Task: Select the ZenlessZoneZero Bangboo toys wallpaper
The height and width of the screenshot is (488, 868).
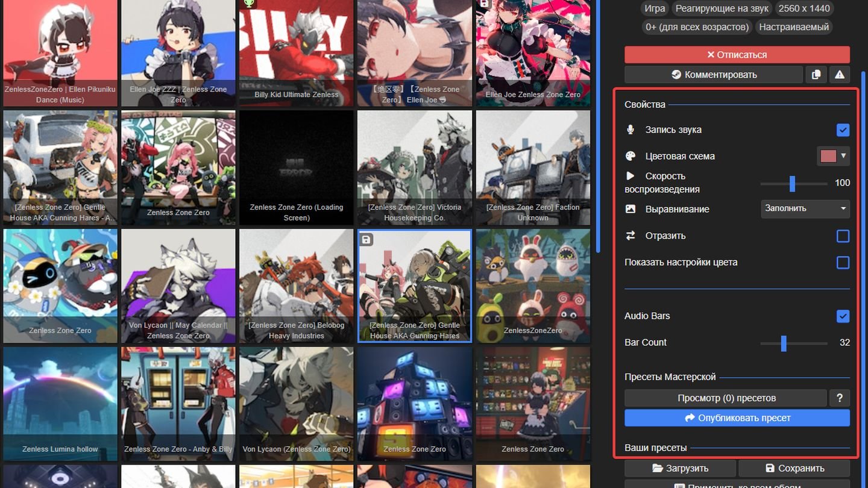Action: (533, 286)
